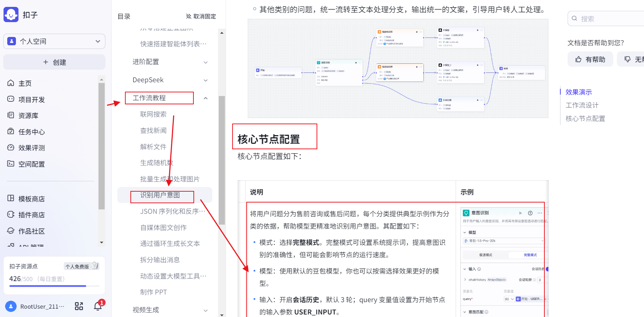Viewport: 644px width, 317px height.
Task: Click the 搜索 search input field
Action: (606, 18)
